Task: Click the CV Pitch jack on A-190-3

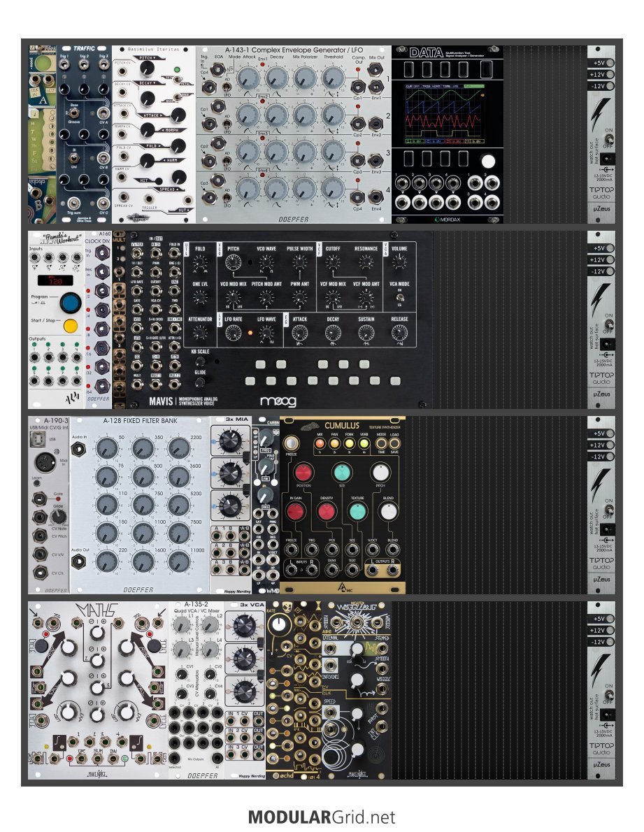Action: pyautogui.click(x=41, y=536)
